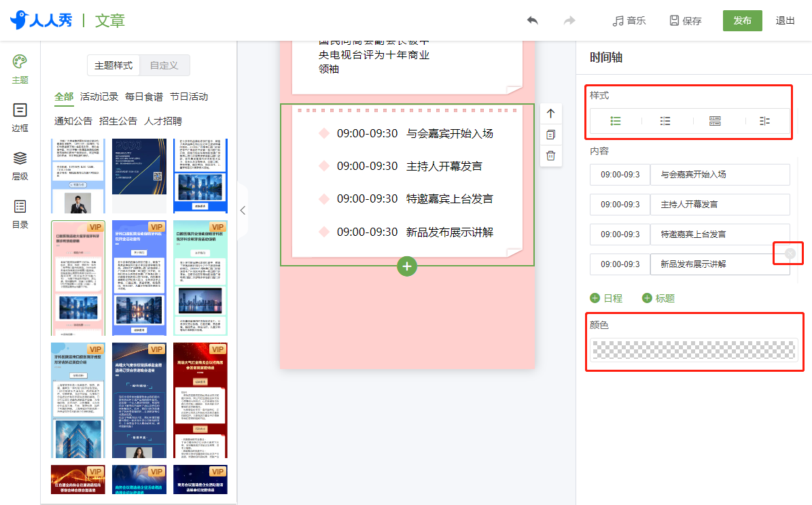Click the undo arrow icon

[532, 20]
